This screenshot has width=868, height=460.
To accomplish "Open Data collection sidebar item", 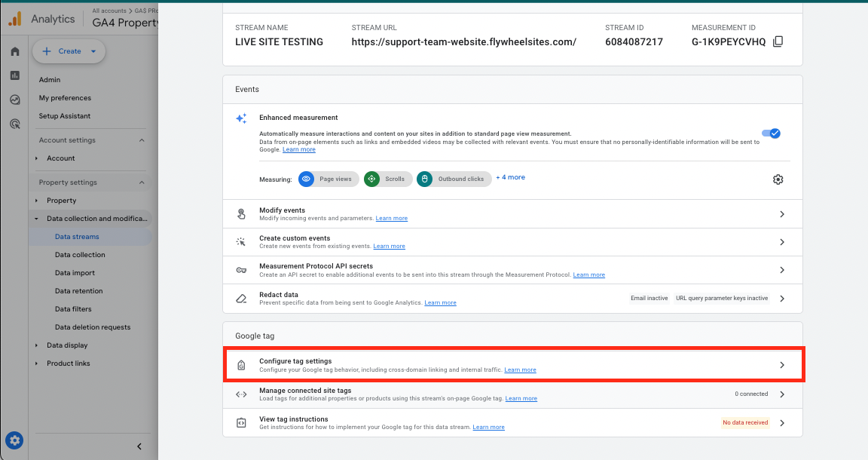I will coord(80,255).
